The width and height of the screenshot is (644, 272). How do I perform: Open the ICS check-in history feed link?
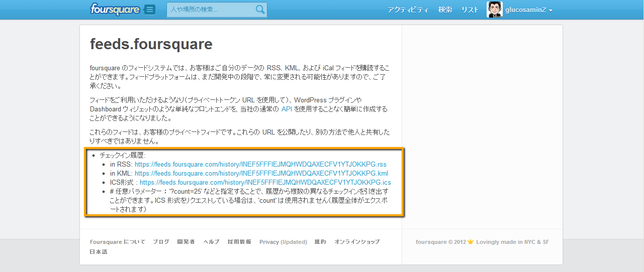pos(265,182)
